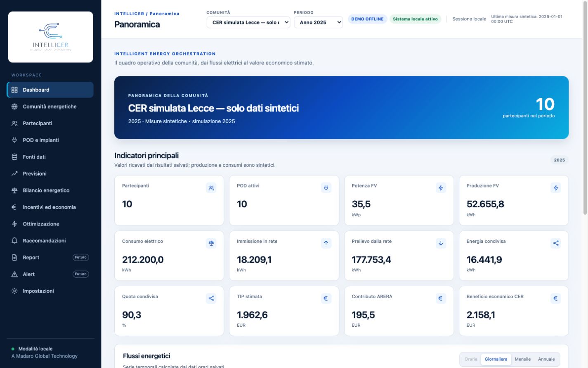Screen dimensions: 588x368
Task: Switch chart to Annuale view
Action: pyautogui.click(x=546, y=359)
